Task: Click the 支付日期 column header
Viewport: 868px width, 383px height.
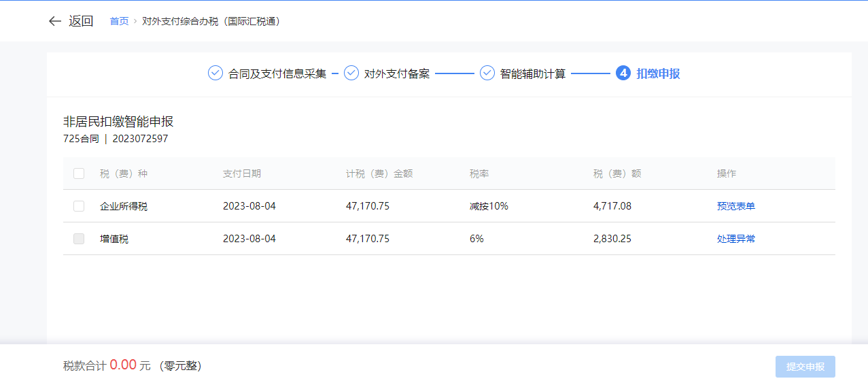Action: (241, 173)
